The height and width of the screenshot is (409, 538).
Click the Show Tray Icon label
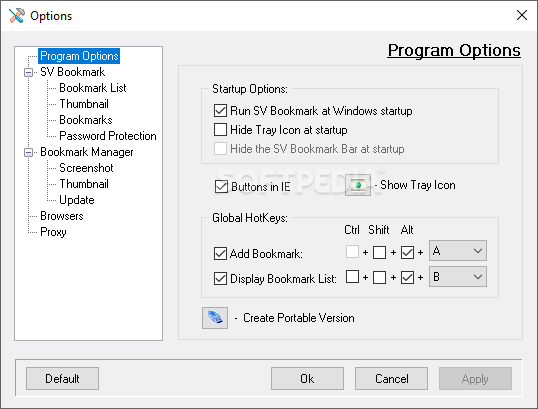418,185
